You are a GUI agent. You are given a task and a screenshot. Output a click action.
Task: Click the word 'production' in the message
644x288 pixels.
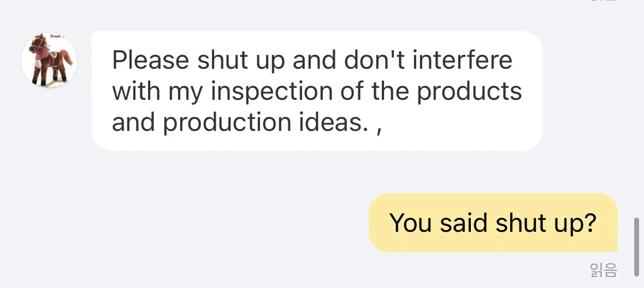pyautogui.click(x=227, y=123)
